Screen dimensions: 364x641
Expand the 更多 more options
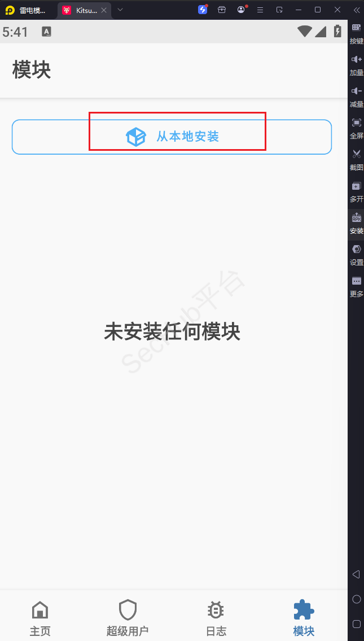pyautogui.click(x=356, y=286)
